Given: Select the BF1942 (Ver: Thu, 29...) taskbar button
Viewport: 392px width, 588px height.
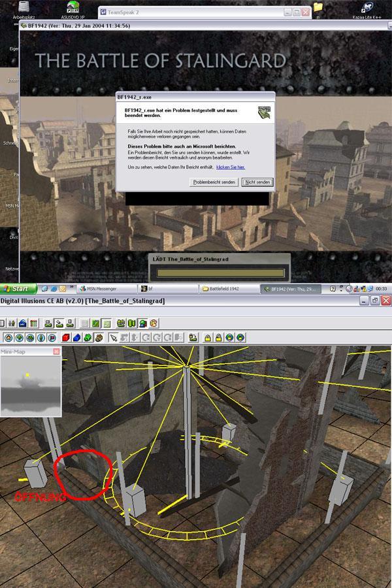Looking at the screenshot, I should coord(291,289).
